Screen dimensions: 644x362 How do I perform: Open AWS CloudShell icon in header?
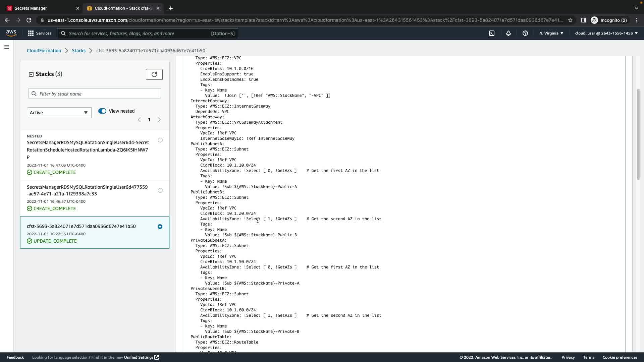492,33
